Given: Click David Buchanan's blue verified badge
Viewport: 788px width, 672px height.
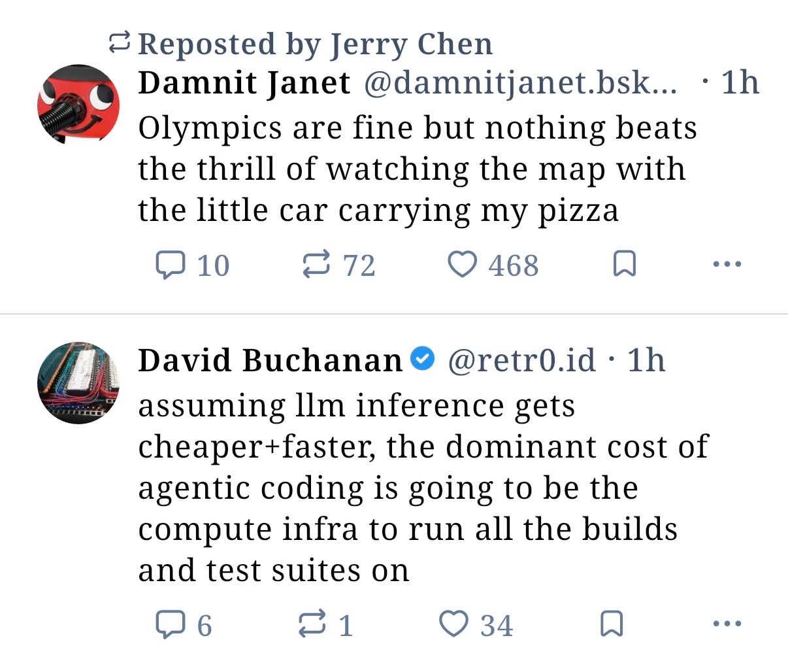Looking at the screenshot, I should [423, 359].
